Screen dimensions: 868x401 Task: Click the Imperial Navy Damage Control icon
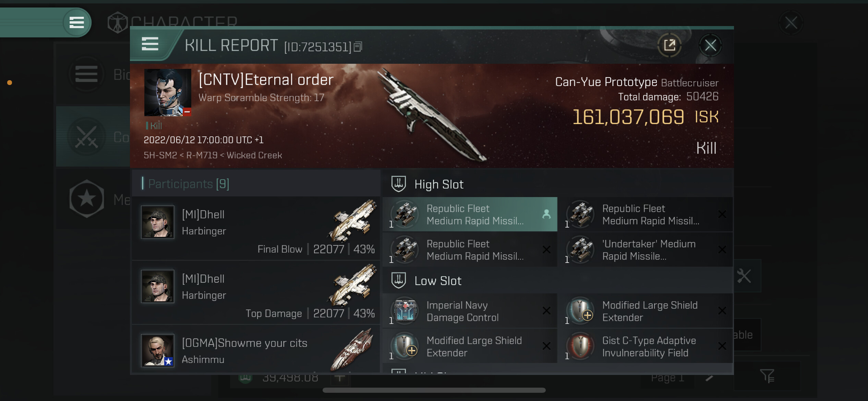coord(405,311)
